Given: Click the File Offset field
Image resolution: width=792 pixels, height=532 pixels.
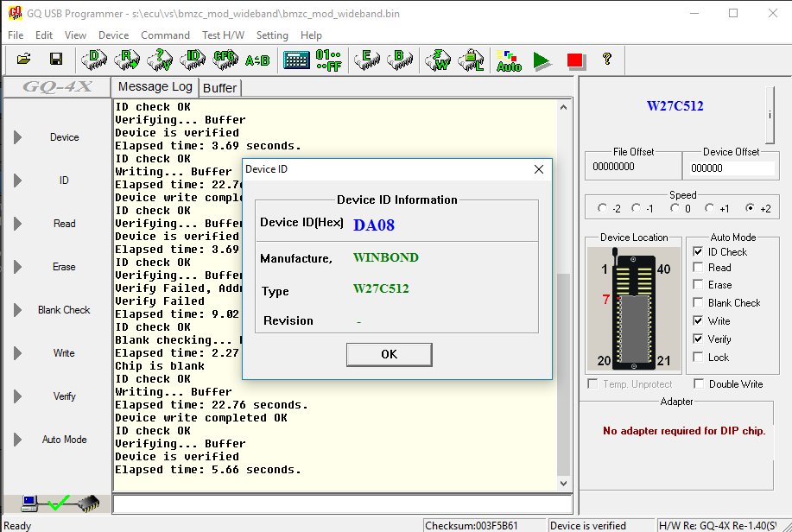Looking at the screenshot, I should tap(633, 167).
